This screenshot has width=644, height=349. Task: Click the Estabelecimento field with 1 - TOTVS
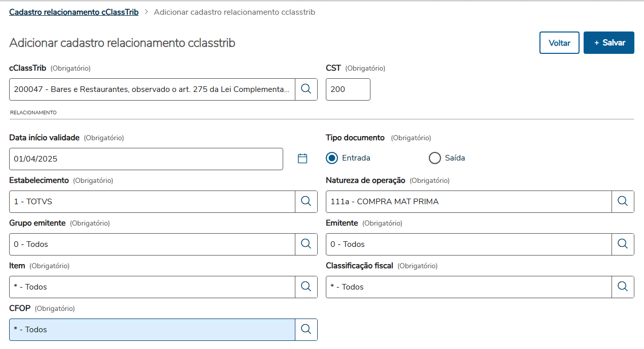pos(152,202)
